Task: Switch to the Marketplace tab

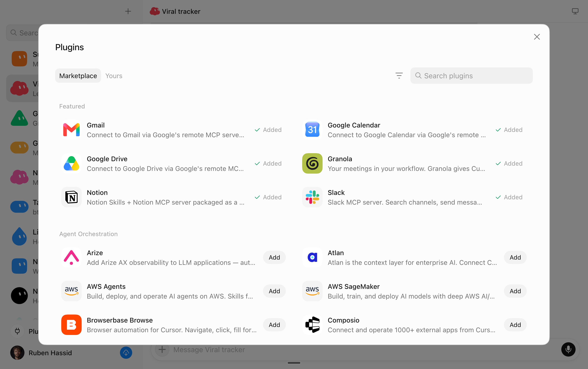Action: click(78, 76)
